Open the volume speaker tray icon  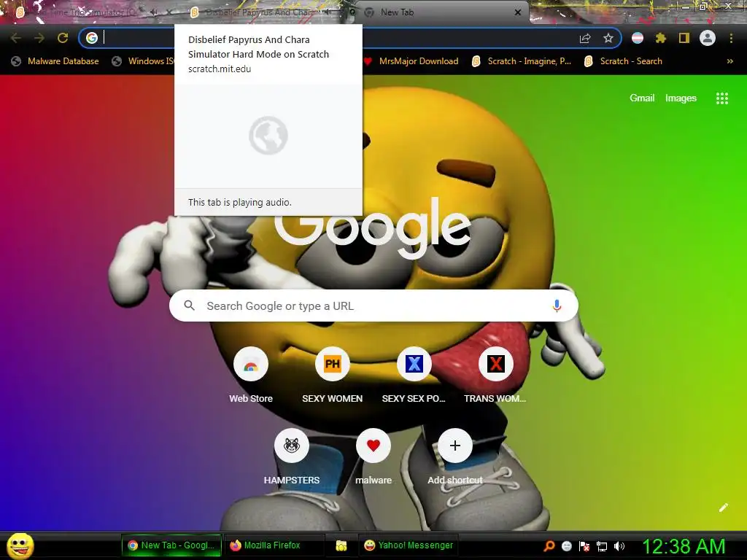pos(619,546)
